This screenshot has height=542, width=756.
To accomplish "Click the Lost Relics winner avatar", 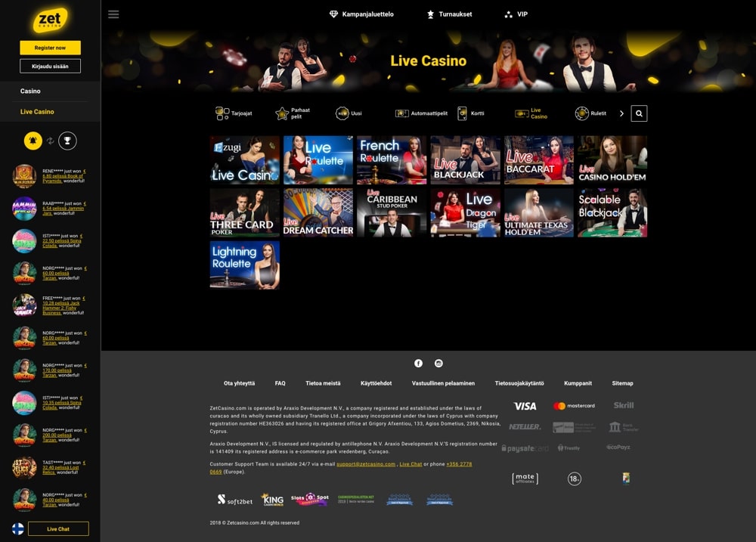I will coord(24,467).
